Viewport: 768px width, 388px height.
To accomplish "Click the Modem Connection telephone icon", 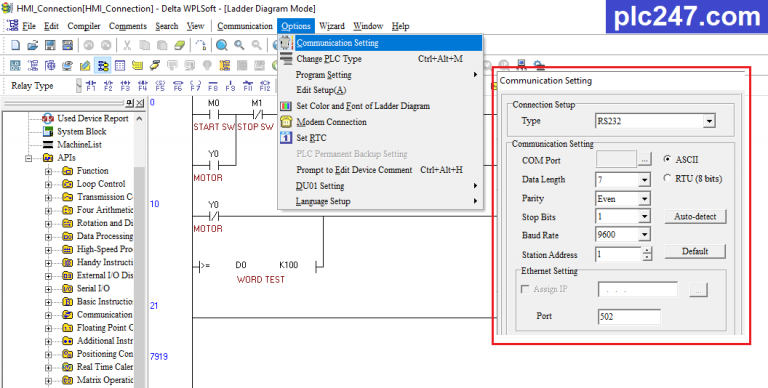I will tap(286, 121).
